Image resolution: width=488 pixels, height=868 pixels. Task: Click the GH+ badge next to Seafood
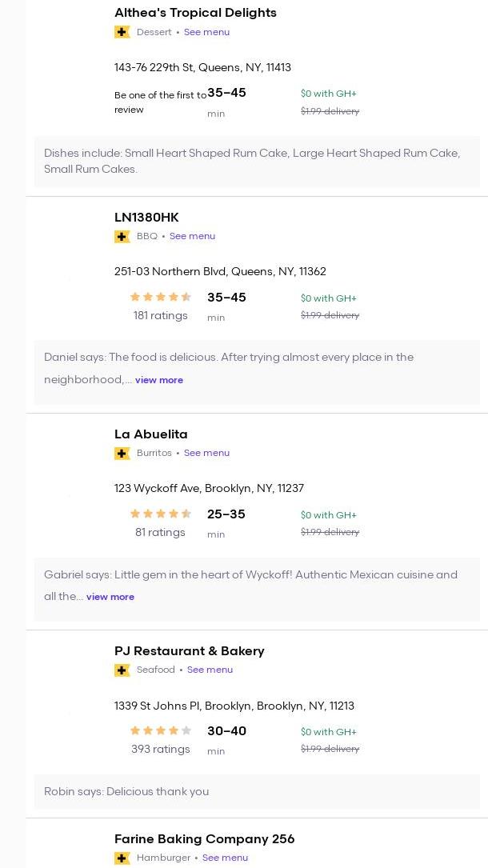(122, 670)
